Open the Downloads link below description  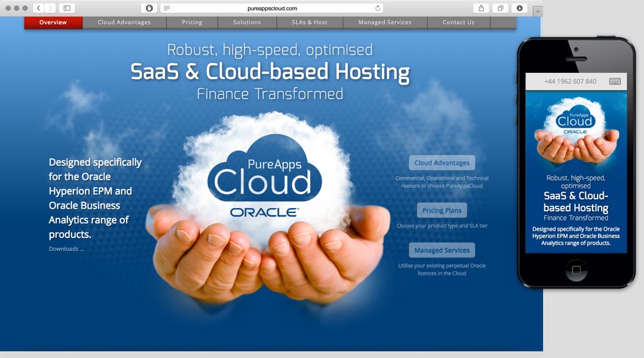pyautogui.click(x=66, y=249)
